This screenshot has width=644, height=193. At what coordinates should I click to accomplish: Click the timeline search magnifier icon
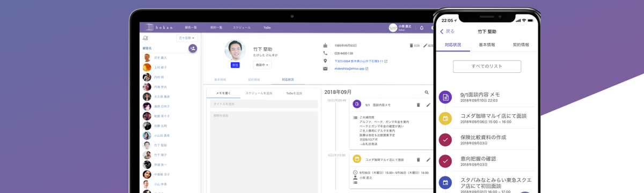click(427, 93)
